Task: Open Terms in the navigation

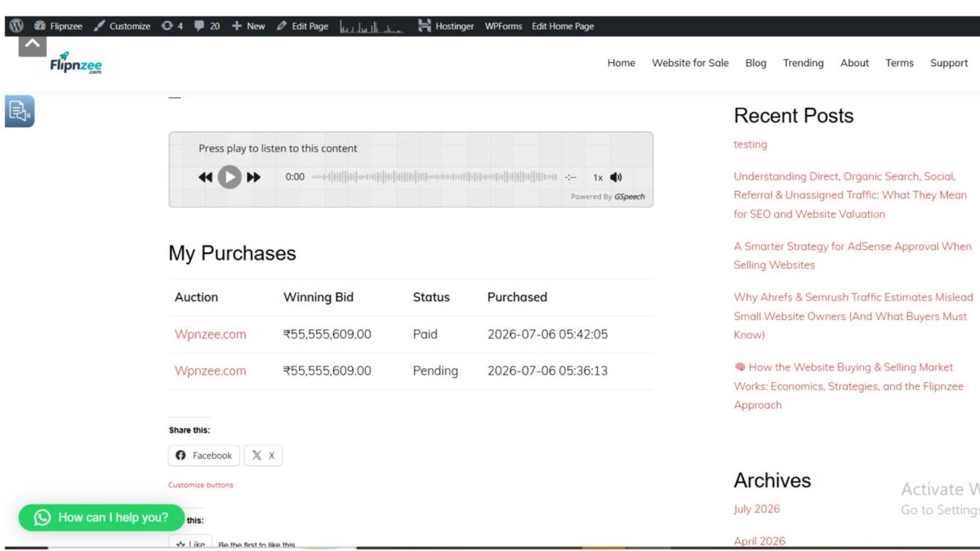Action: coord(900,63)
